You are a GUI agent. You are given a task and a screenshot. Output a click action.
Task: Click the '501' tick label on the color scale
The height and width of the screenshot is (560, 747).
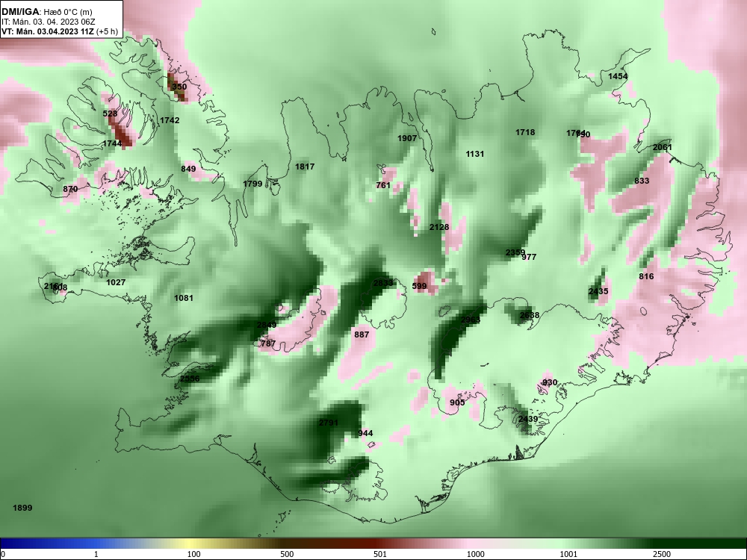point(379,554)
